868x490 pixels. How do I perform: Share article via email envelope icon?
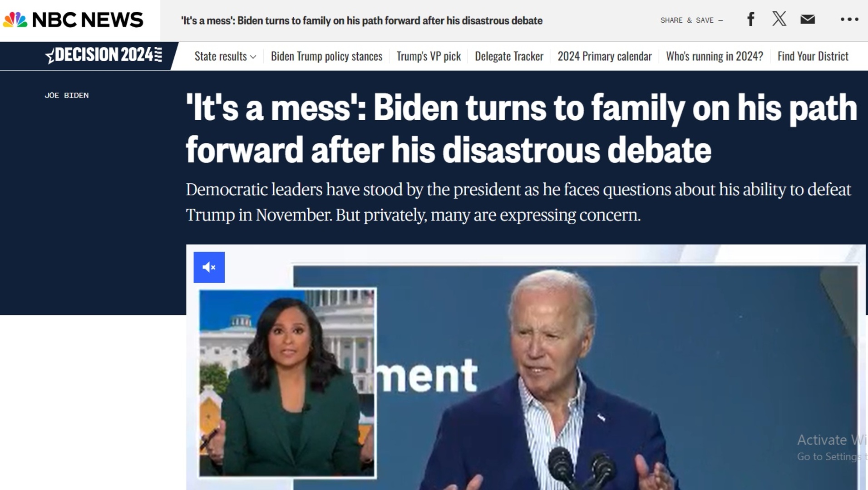coord(808,19)
